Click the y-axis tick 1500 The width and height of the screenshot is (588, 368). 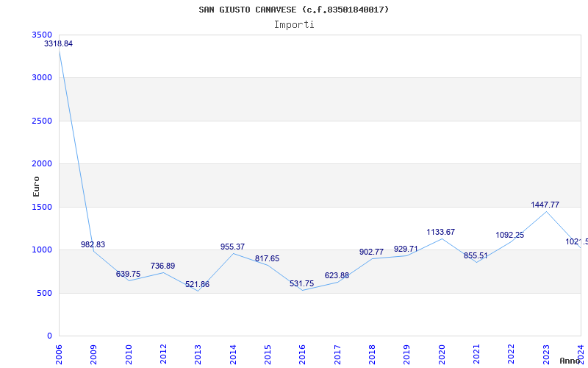click(x=42, y=207)
